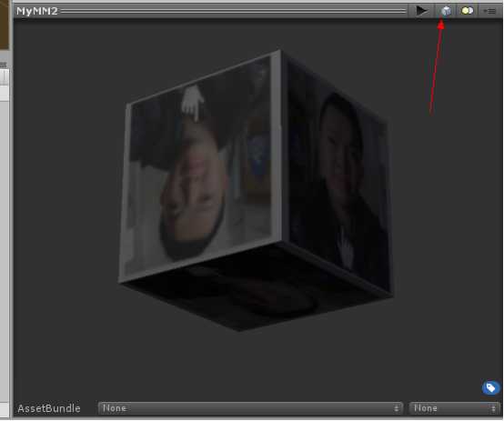Open the AssetBundle name dropdown
This screenshot has height=421, width=504.
[250, 408]
